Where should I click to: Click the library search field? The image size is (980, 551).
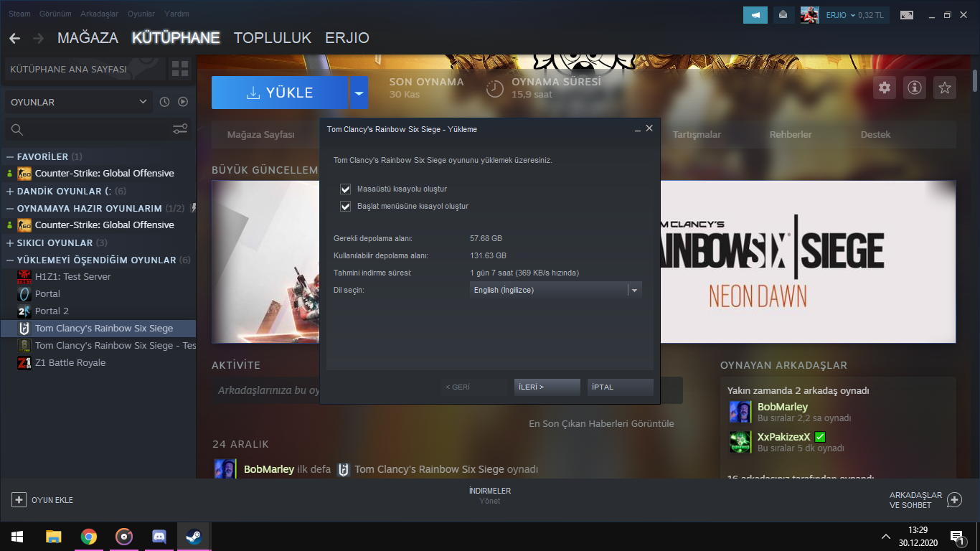pos(88,129)
